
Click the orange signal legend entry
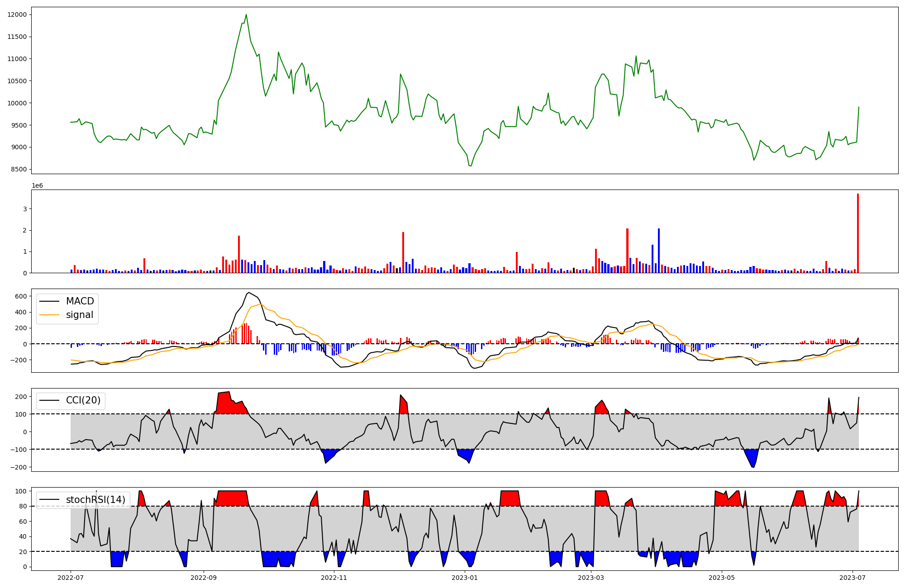point(80,315)
